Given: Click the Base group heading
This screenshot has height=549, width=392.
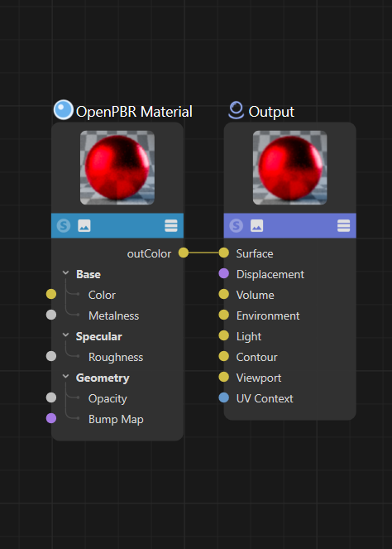Looking at the screenshot, I should [88, 274].
